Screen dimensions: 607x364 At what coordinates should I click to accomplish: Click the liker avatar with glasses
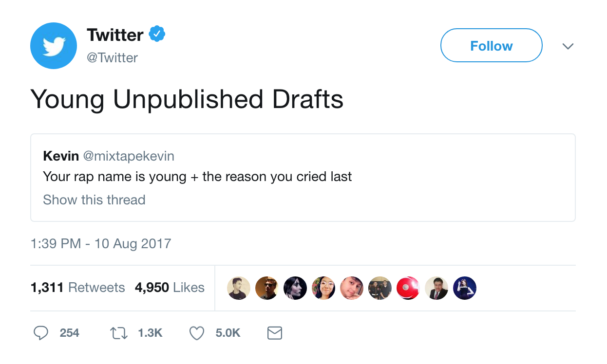click(x=323, y=288)
